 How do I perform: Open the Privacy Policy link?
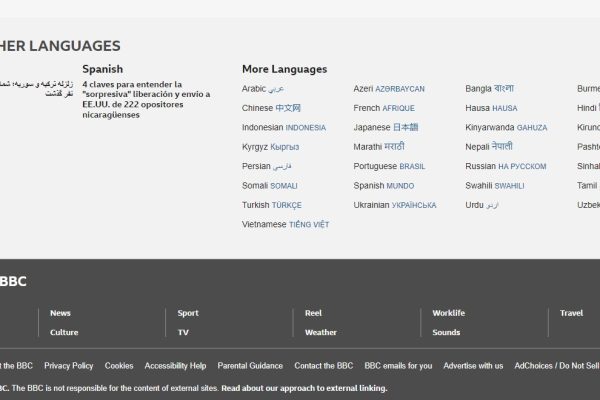pyautogui.click(x=68, y=366)
